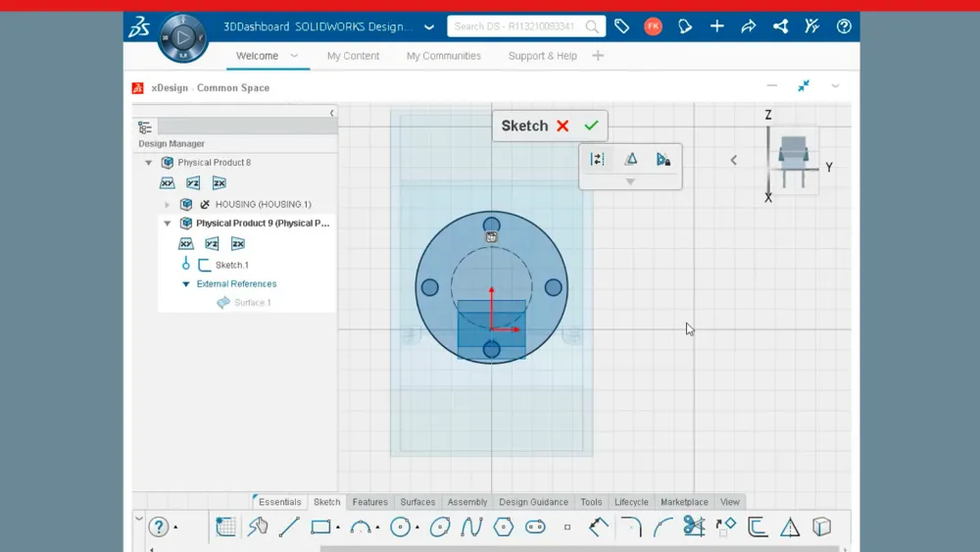Select the Arc tool

[361, 527]
